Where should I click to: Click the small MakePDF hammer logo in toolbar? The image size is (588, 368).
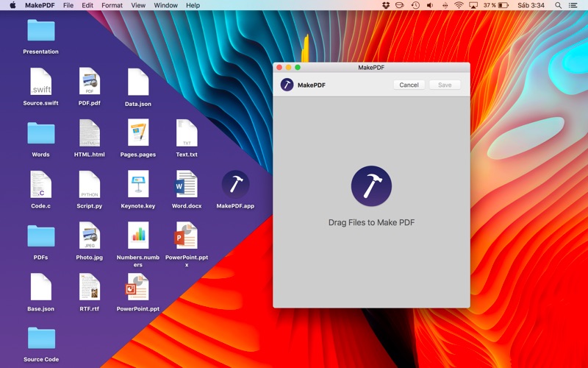(287, 85)
